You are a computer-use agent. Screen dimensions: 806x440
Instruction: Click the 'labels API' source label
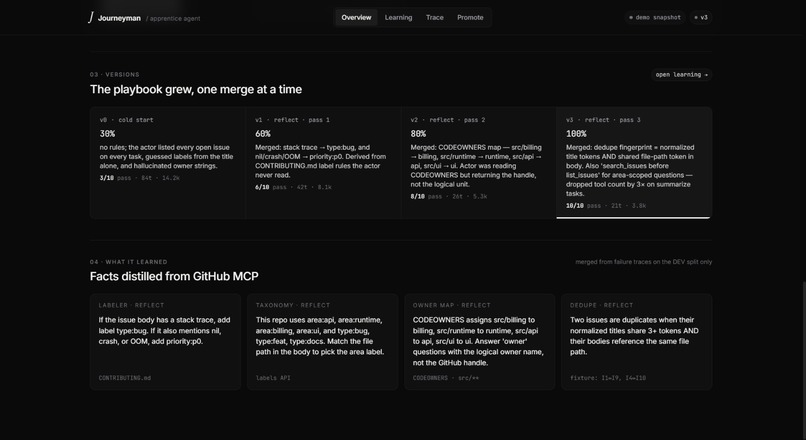273,378
